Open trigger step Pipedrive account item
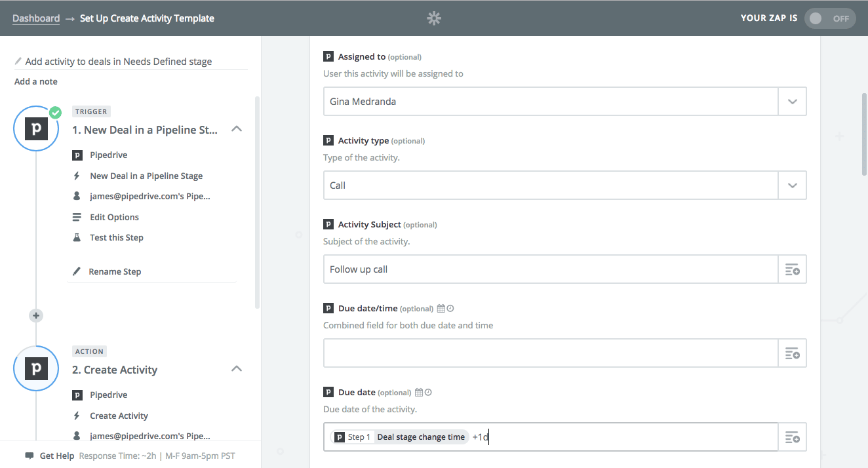Image resolution: width=868 pixels, height=468 pixels. [150, 196]
